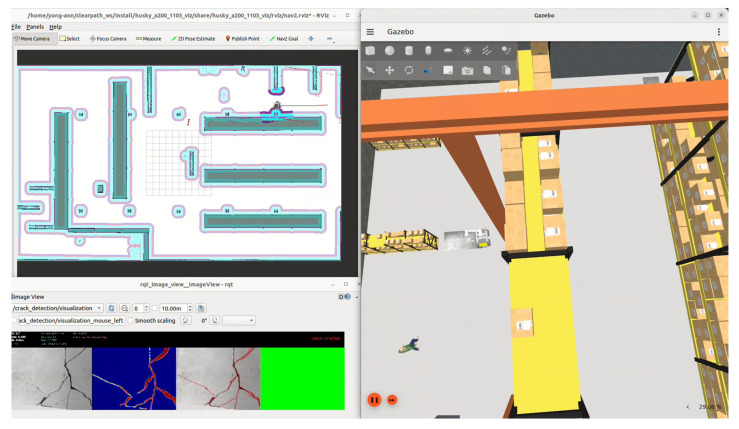Open the empty color scheme dropdown
This screenshot has width=739, height=429.
(239, 321)
